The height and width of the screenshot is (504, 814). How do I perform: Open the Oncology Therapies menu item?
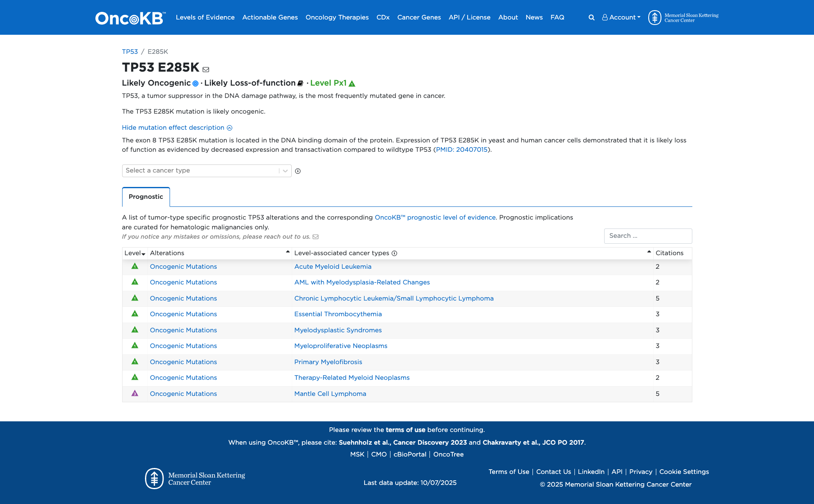(337, 17)
